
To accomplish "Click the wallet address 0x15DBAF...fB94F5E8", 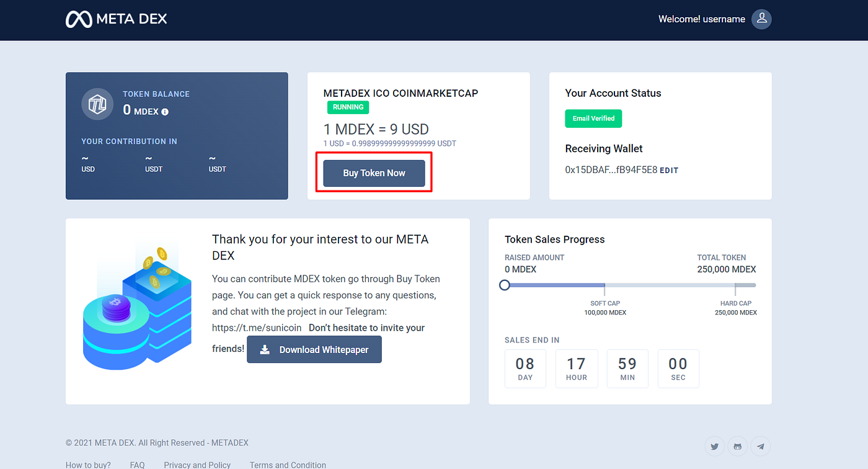I will tap(611, 169).
